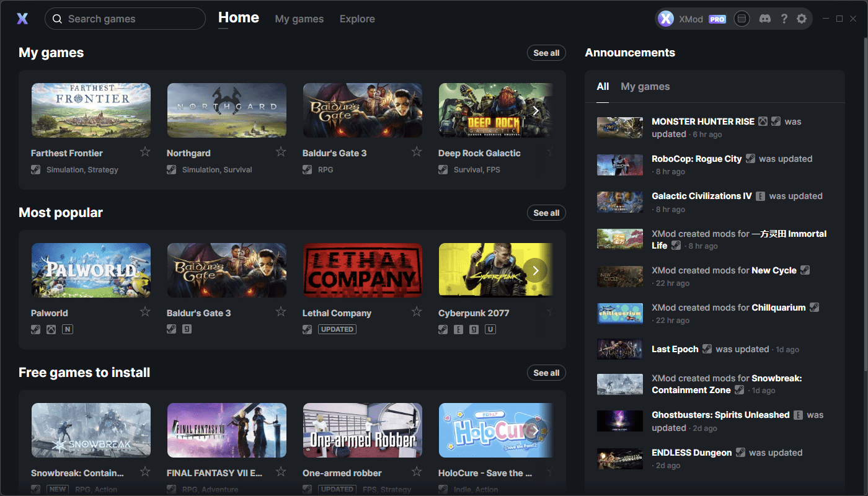Select the All announcements tab

(x=603, y=87)
